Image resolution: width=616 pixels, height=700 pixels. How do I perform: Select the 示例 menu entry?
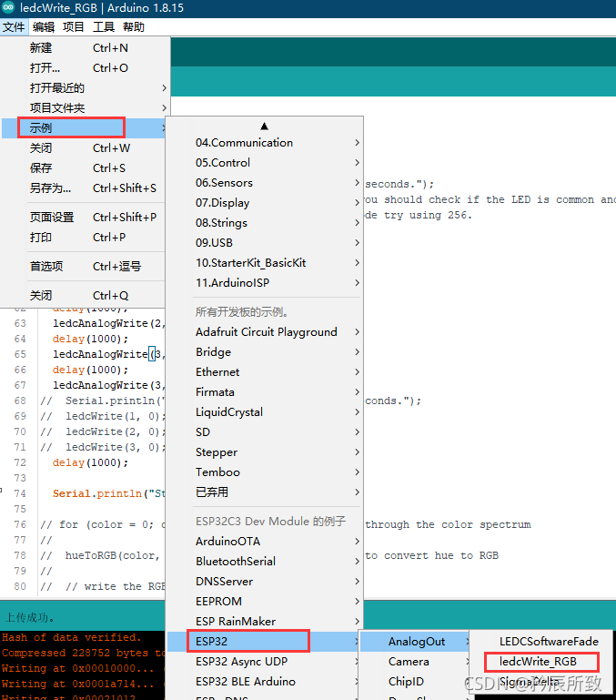click(85, 128)
